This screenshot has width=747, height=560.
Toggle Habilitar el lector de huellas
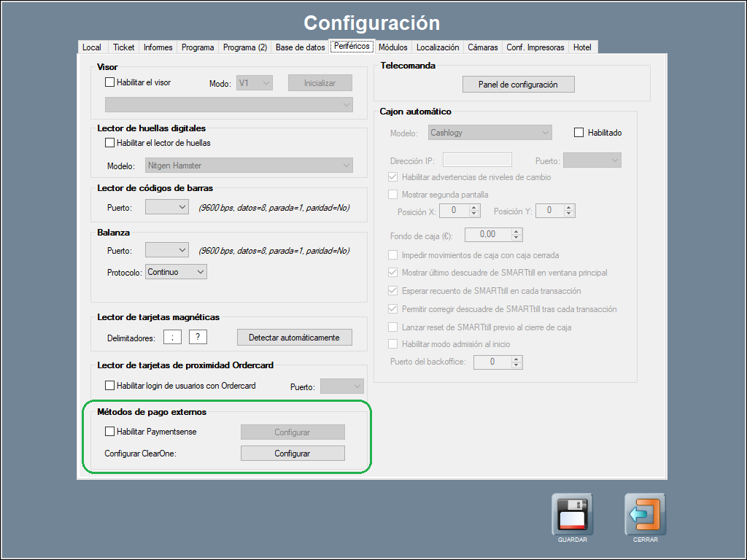(x=110, y=143)
